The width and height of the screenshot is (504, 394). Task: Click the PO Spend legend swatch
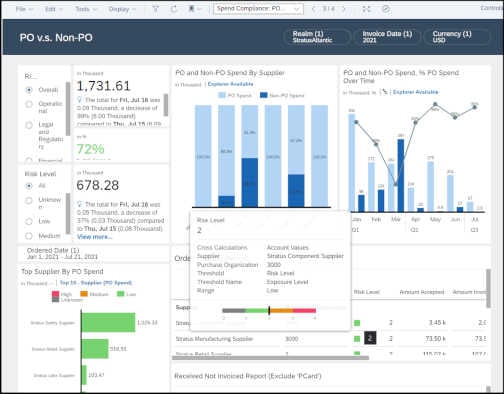[x=222, y=95]
